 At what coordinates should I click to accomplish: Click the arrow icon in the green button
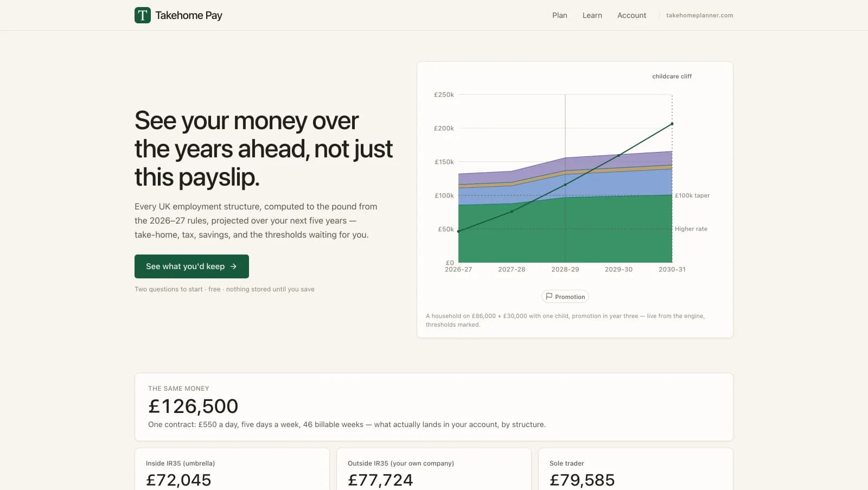(x=233, y=266)
